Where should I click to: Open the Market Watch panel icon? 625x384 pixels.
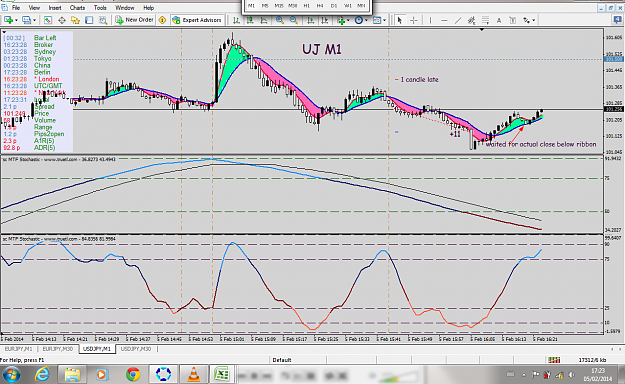click(x=48, y=20)
